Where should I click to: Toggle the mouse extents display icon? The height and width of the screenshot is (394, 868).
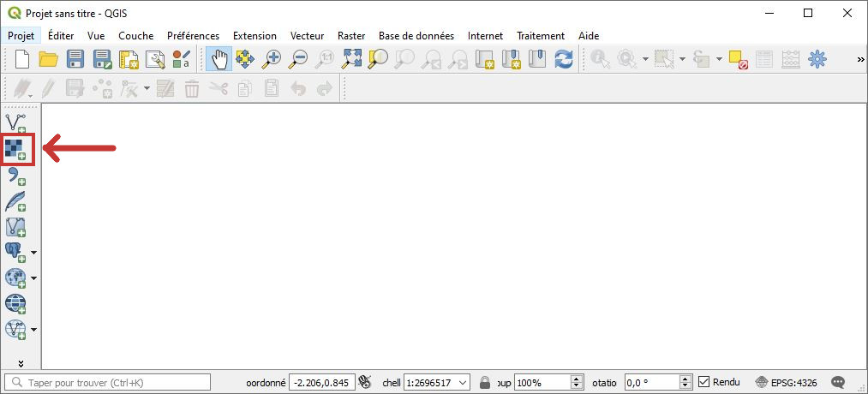pos(366,382)
